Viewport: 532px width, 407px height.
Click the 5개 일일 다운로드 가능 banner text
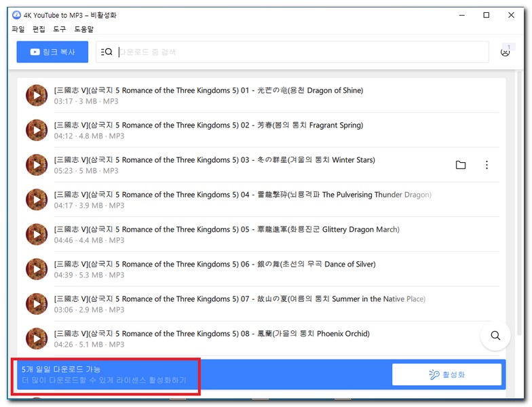pos(61,369)
